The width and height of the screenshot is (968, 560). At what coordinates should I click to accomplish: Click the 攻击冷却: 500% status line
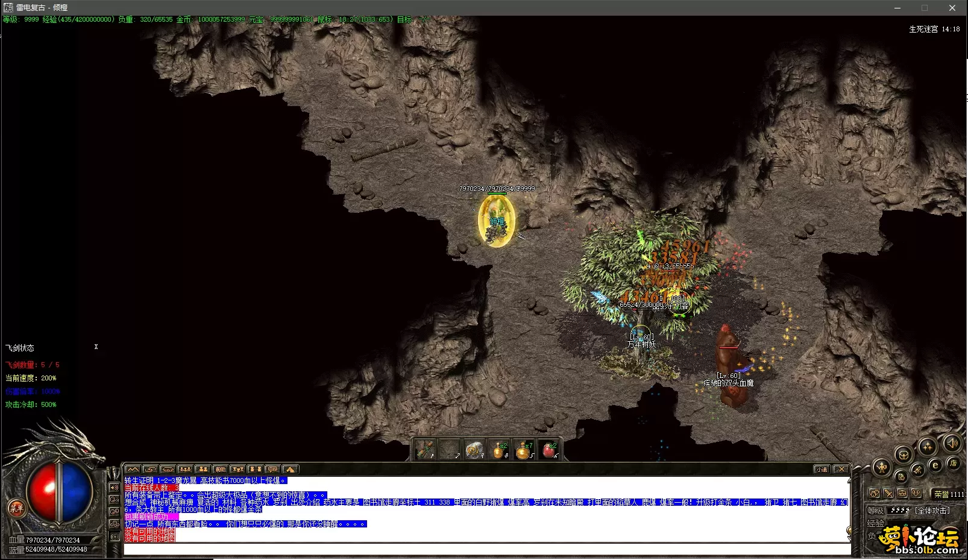[31, 404]
